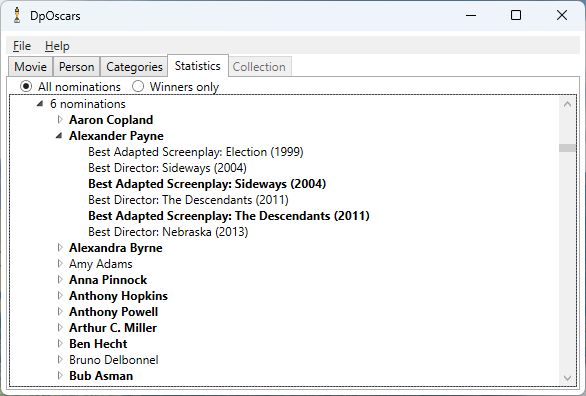Image resolution: width=586 pixels, height=396 pixels.
Task: Select Best Director: Sideways (2004)
Action: 167,168
